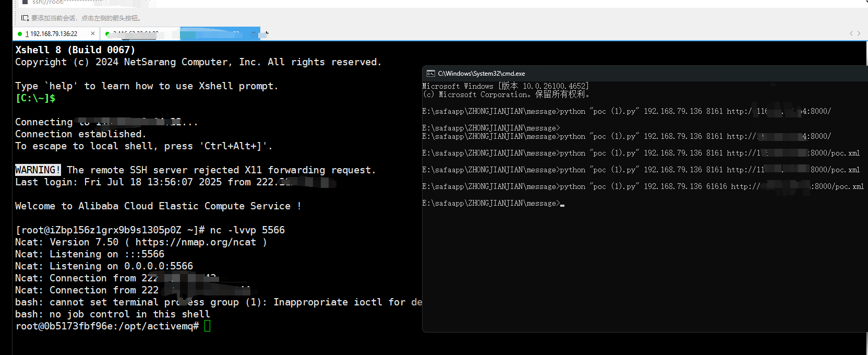Click the add current session arrow icon
This screenshot has width=868, height=355.
point(25,18)
